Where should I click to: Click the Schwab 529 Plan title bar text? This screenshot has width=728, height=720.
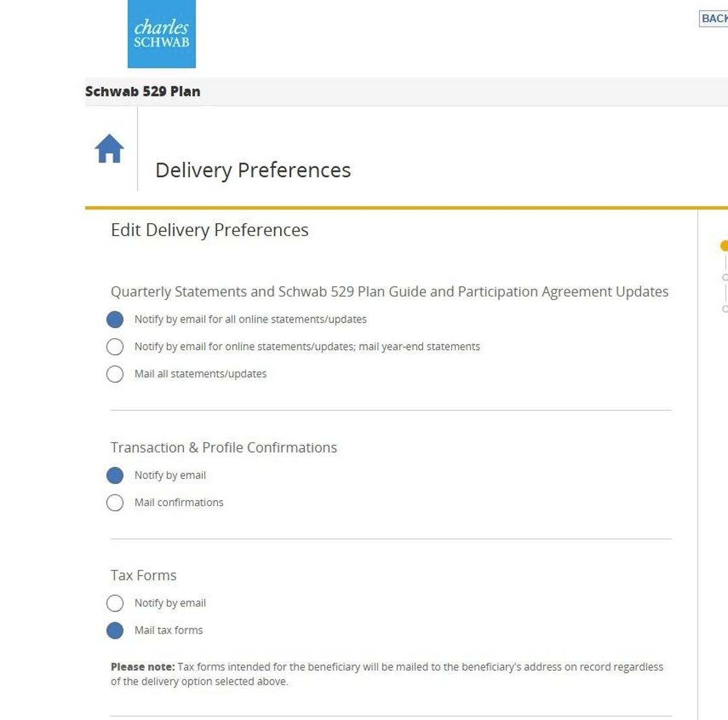(x=143, y=92)
